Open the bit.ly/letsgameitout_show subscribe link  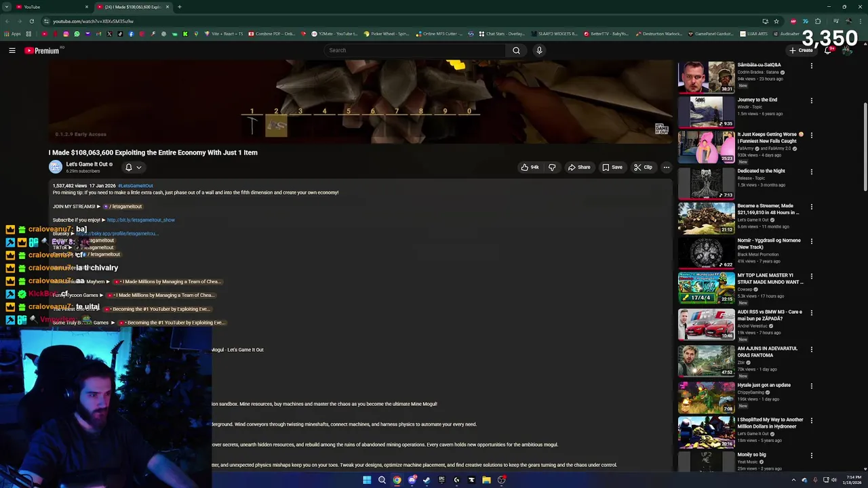(x=140, y=220)
